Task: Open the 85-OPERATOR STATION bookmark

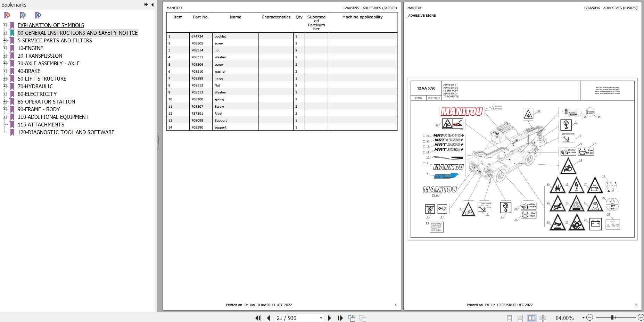Action: (x=47, y=102)
